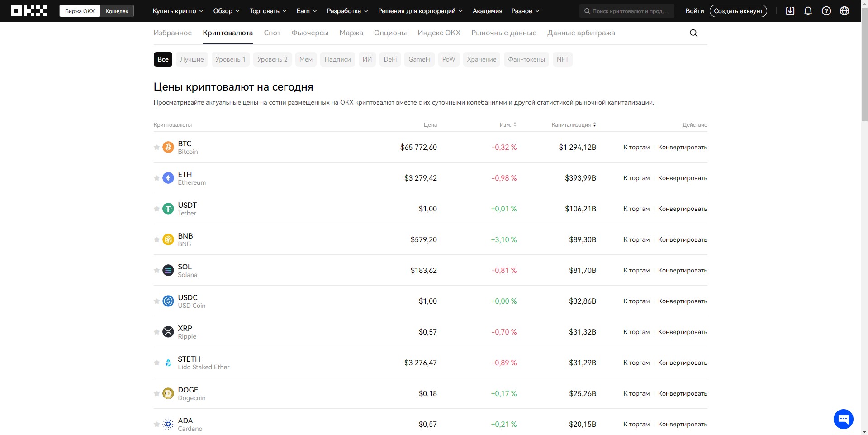Click Конвертировать for ETH

[x=683, y=178]
